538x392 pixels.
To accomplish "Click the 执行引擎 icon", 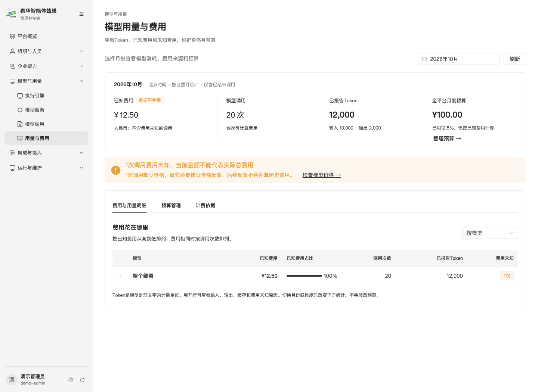I will coord(20,96).
